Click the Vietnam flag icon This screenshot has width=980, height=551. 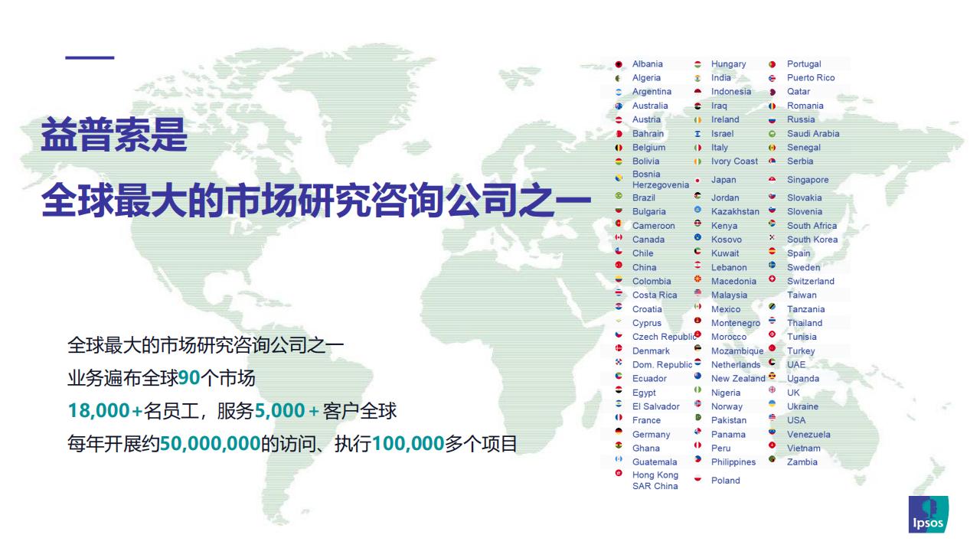tap(773, 447)
